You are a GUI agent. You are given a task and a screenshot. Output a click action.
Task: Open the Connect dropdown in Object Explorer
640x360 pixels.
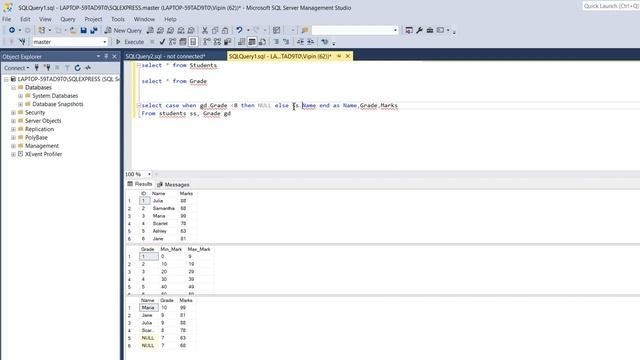click(x=16, y=68)
